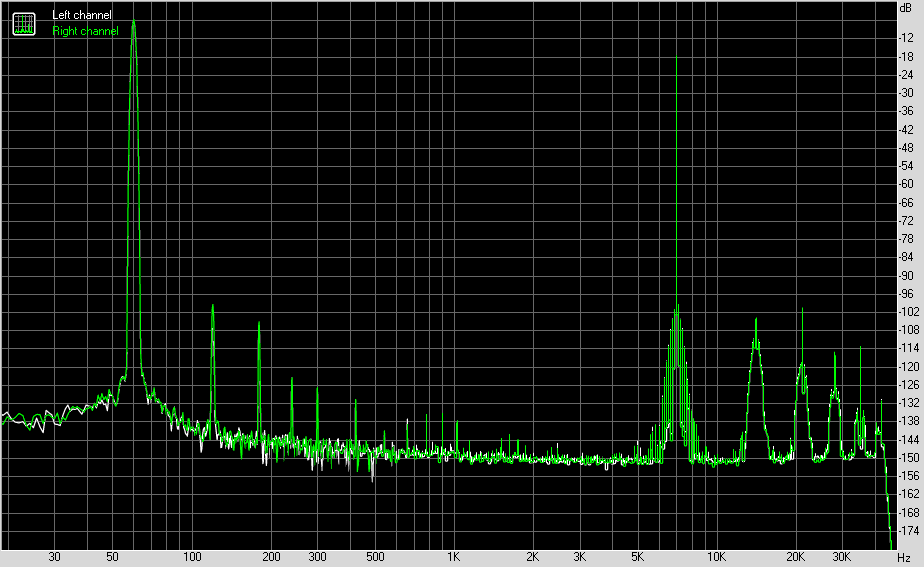Click the -60 dB scale label
This screenshot has width=924, height=567.
pos(905,184)
